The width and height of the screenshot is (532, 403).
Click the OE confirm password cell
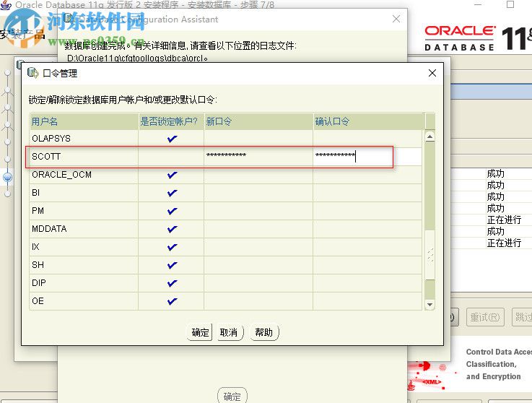pos(367,301)
